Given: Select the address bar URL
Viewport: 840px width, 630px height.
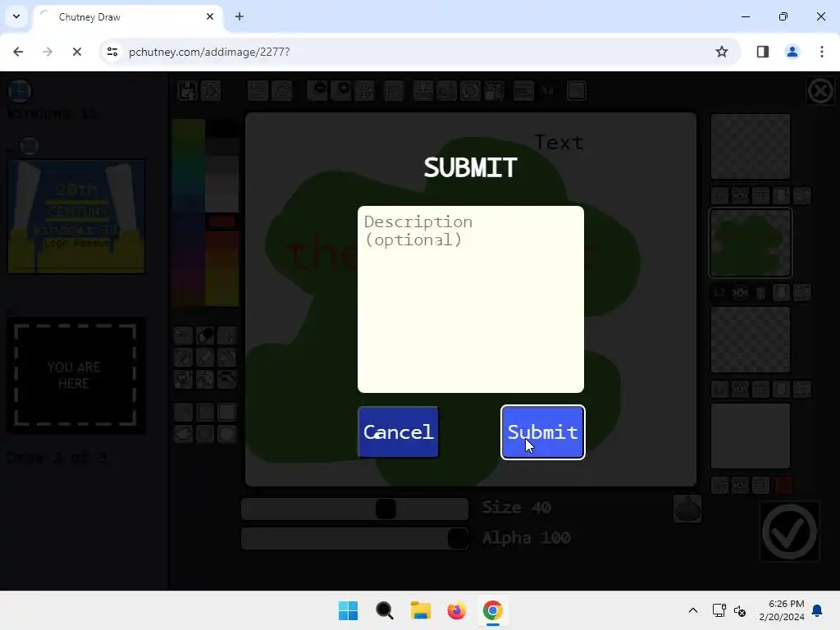Looking at the screenshot, I should [209, 52].
